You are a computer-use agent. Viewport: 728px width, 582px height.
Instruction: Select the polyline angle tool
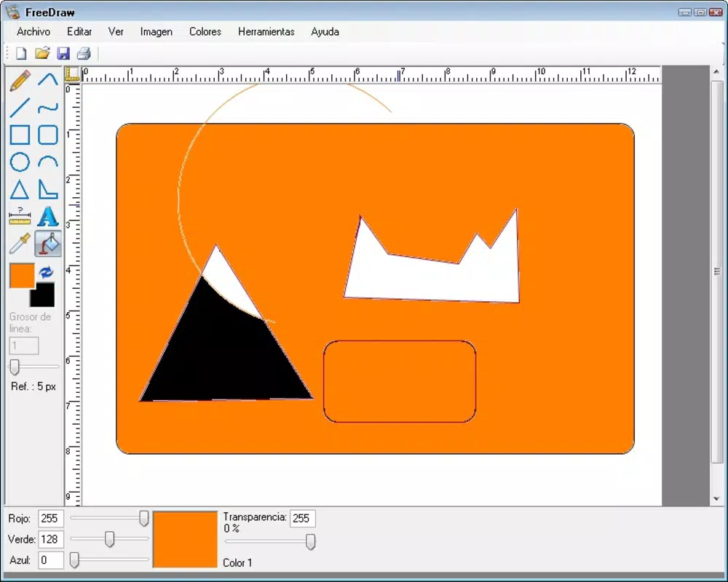(48, 80)
